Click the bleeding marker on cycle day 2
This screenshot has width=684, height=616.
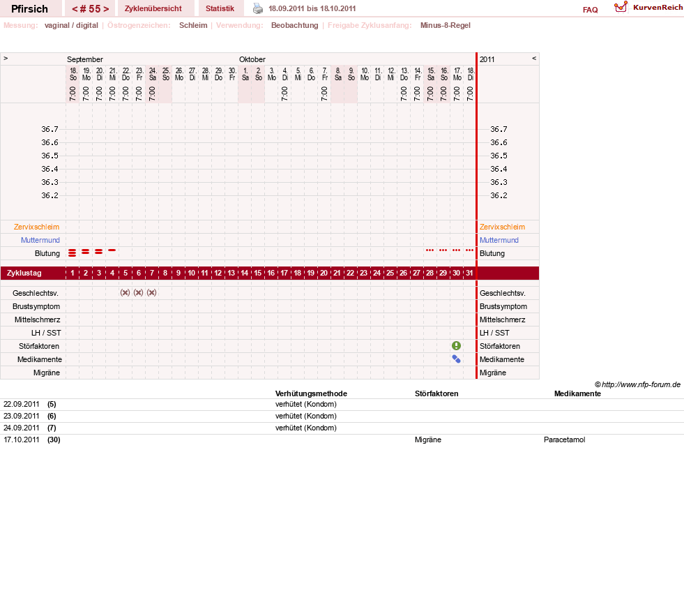point(86,251)
